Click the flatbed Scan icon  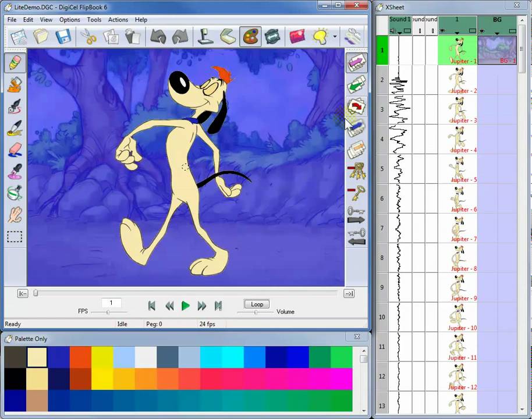(x=228, y=37)
